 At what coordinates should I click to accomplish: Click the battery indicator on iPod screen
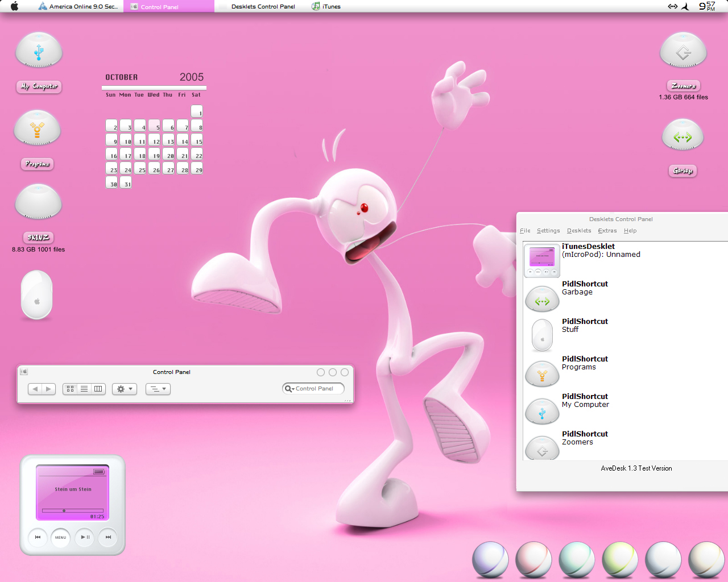pyautogui.click(x=99, y=472)
